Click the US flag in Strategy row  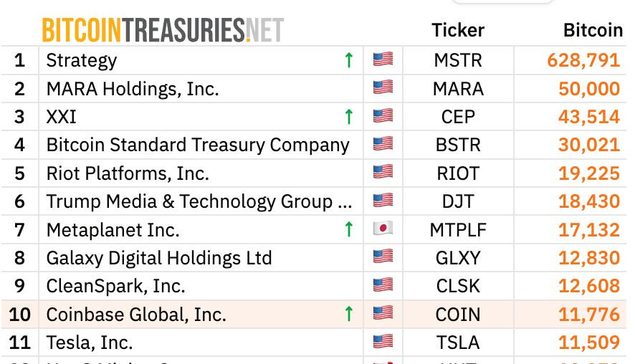(383, 59)
